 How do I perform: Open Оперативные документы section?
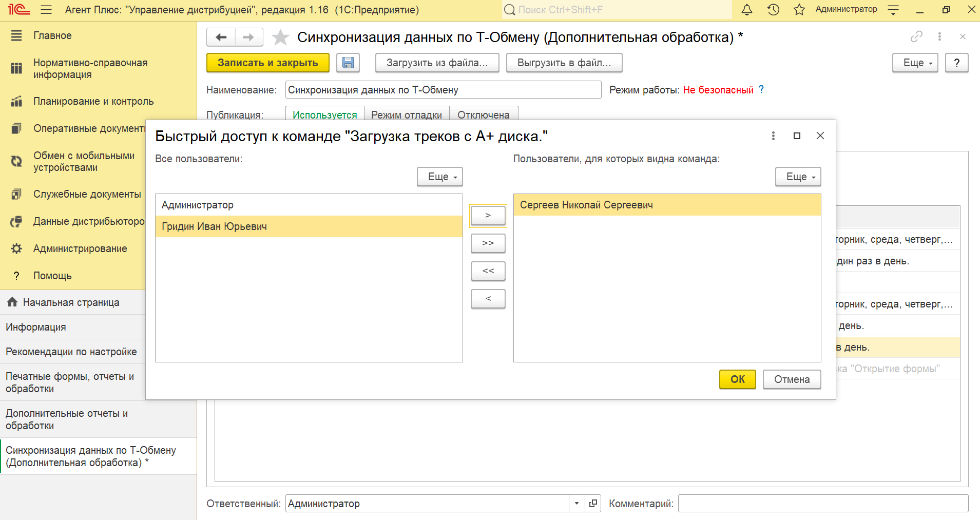pyautogui.click(x=89, y=128)
